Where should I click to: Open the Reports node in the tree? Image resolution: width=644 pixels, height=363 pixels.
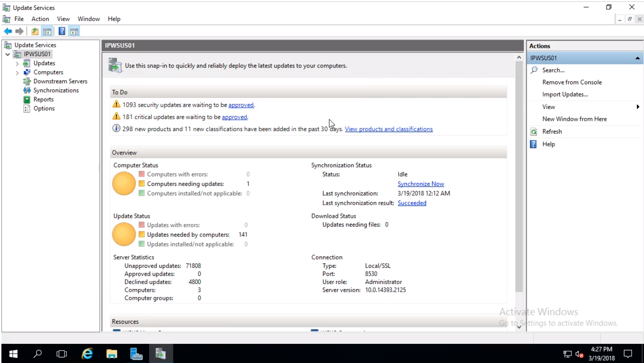point(44,99)
